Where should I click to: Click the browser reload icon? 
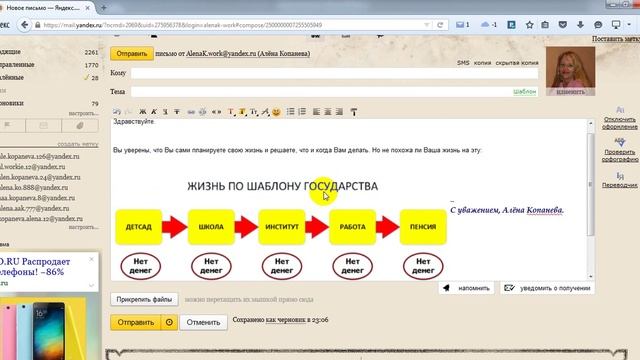pyautogui.click(x=440, y=25)
